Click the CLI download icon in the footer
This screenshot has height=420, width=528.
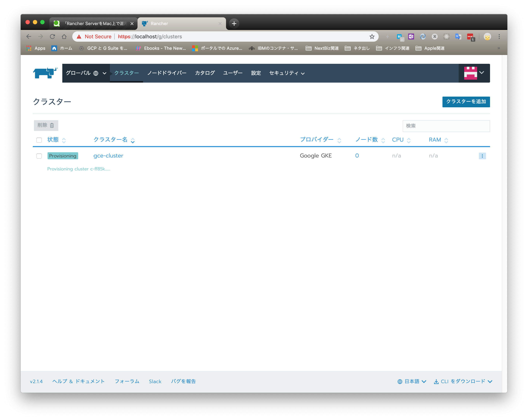(436, 381)
